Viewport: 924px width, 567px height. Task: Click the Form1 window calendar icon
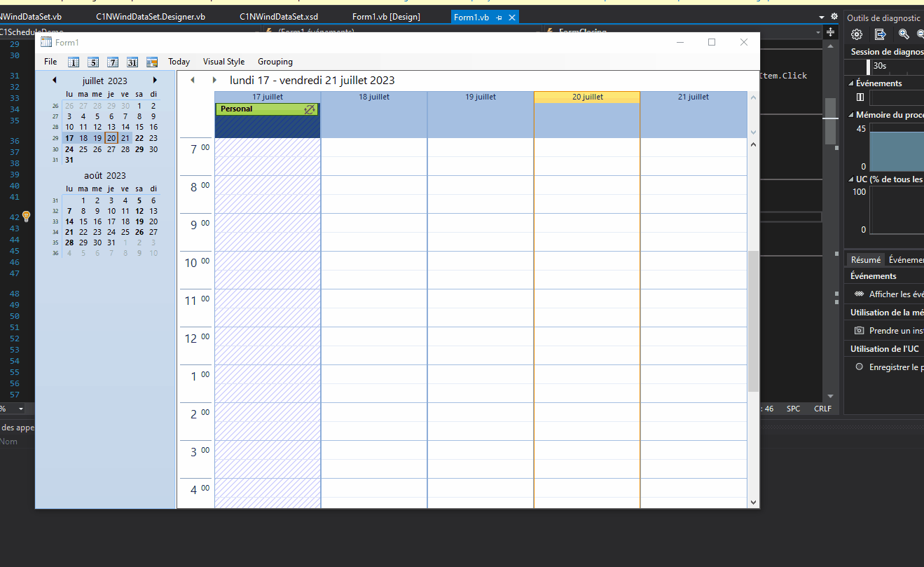click(46, 43)
